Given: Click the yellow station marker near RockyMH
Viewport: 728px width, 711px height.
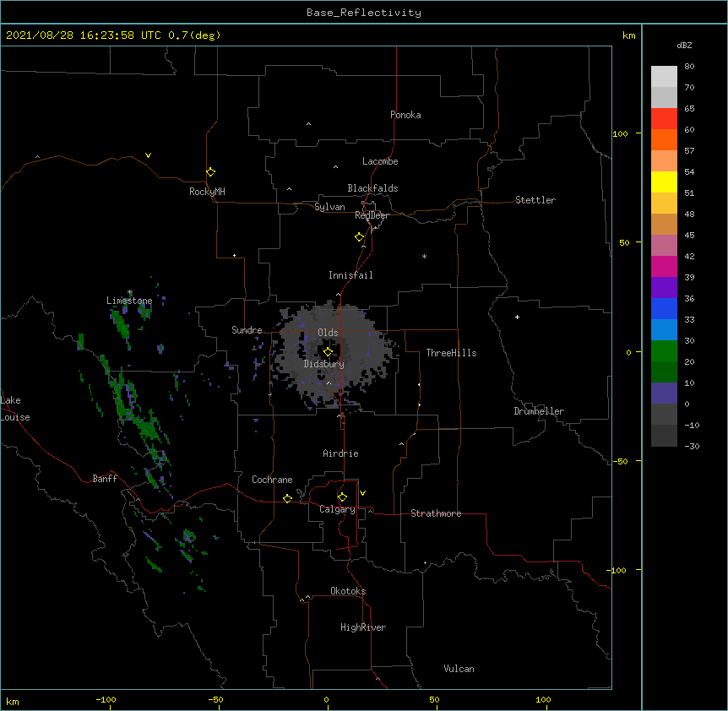Looking at the screenshot, I should coord(211,172).
